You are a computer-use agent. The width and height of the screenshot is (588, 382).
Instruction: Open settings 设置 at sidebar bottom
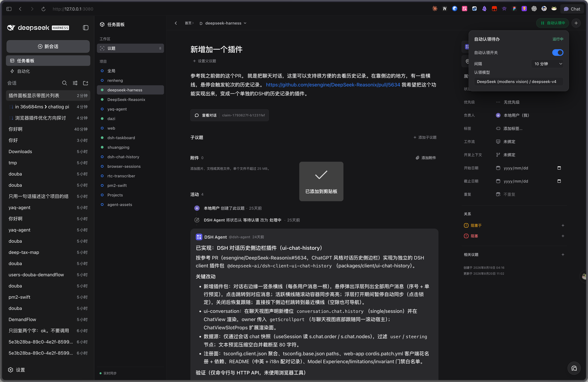pos(17,370)
